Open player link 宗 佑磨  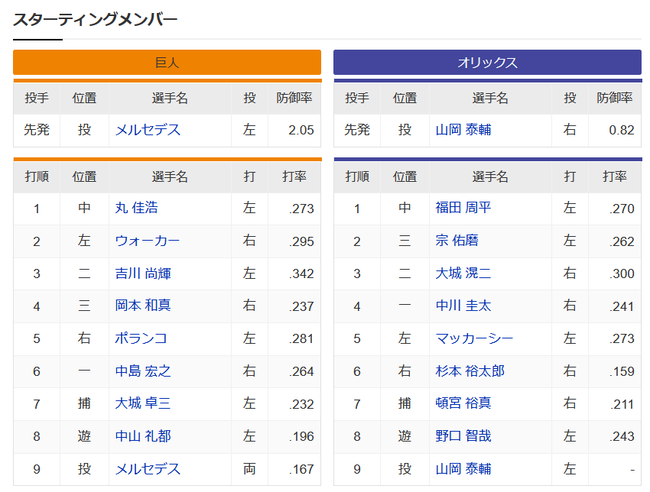pyautogui.click(x=457, y=241)
